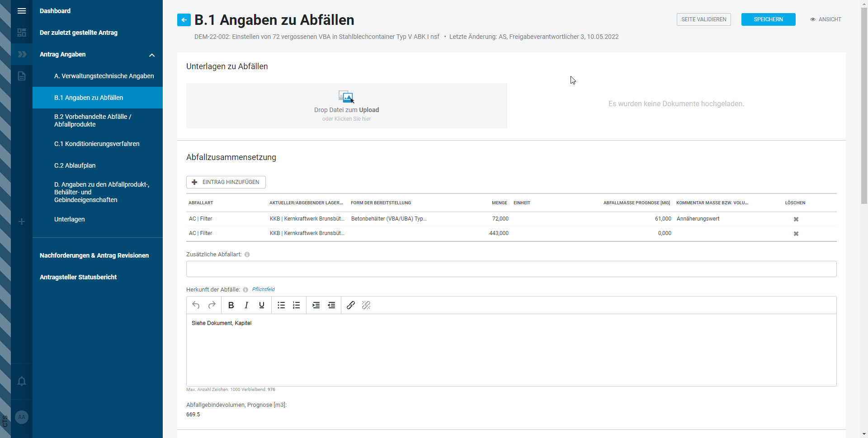868x438 pixels.
Task: Undo last change in the text editor
Action: tap(196, 305)
